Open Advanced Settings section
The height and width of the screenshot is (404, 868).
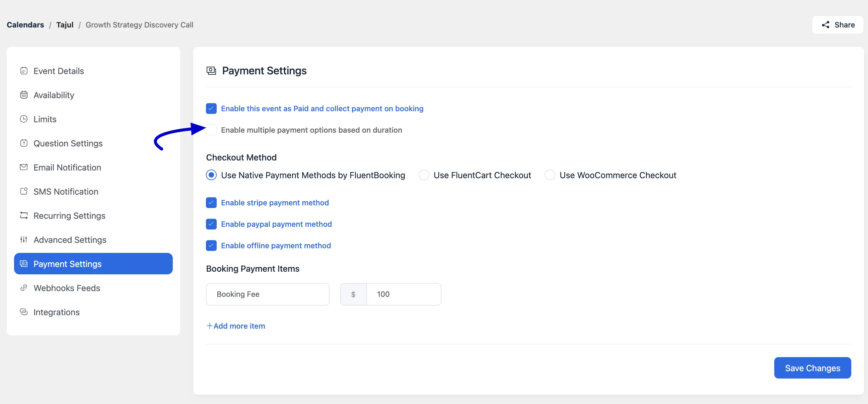tap(93, 240)
